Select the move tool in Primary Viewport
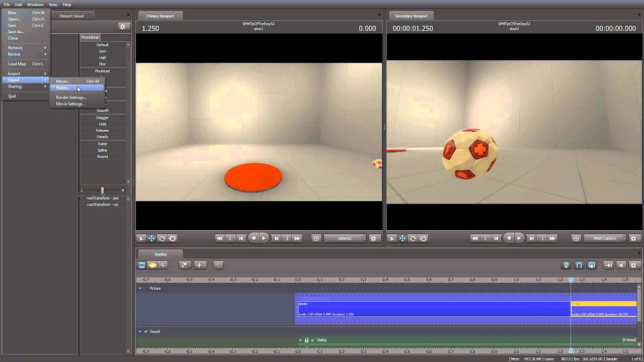 (151, 238)
